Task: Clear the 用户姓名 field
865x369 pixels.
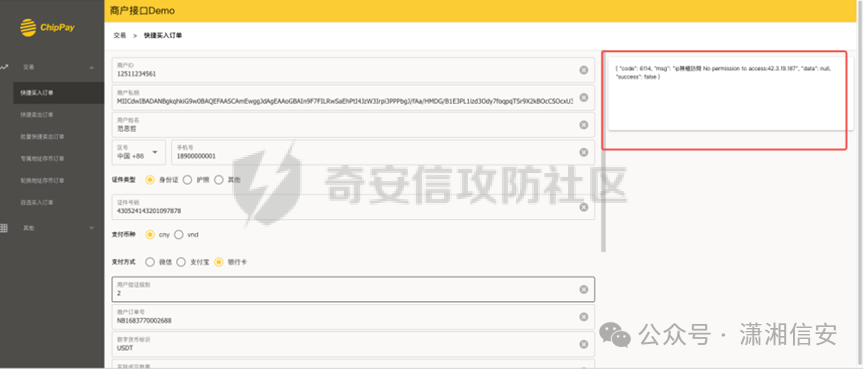Action: 584,125
